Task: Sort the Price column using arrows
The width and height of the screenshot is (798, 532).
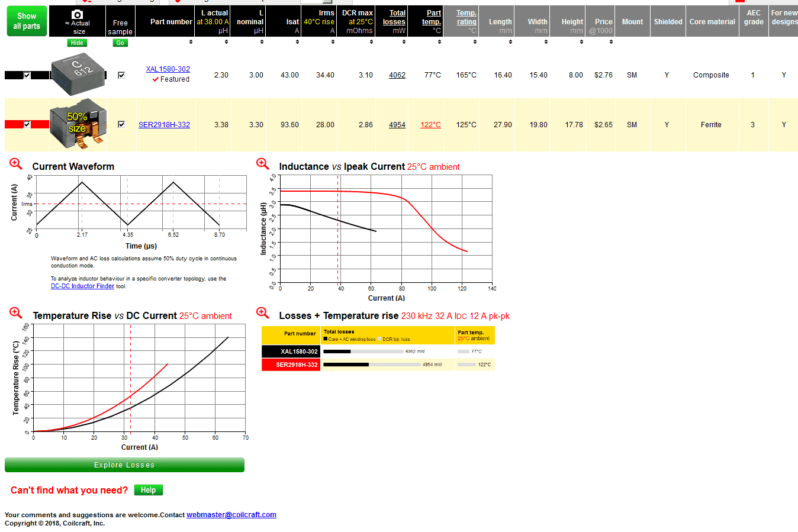Action: [x=611, y=42]
